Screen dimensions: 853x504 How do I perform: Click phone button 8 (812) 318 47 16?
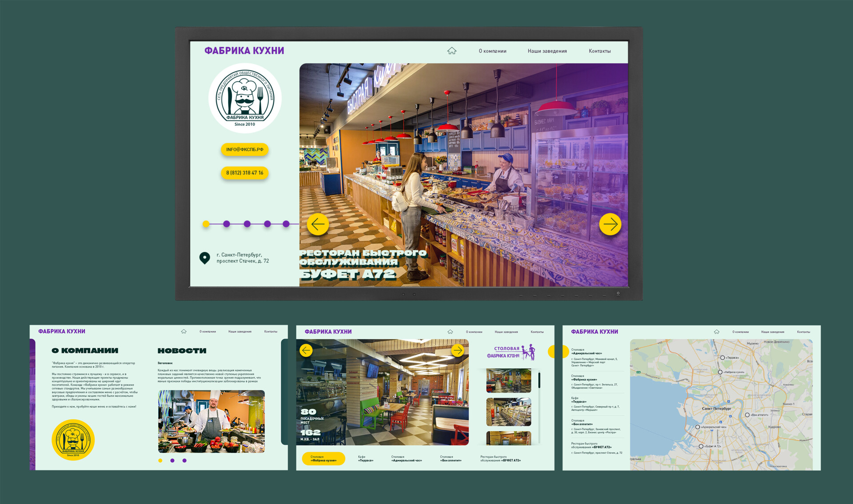pyautogui.click(x=244, y=173)
